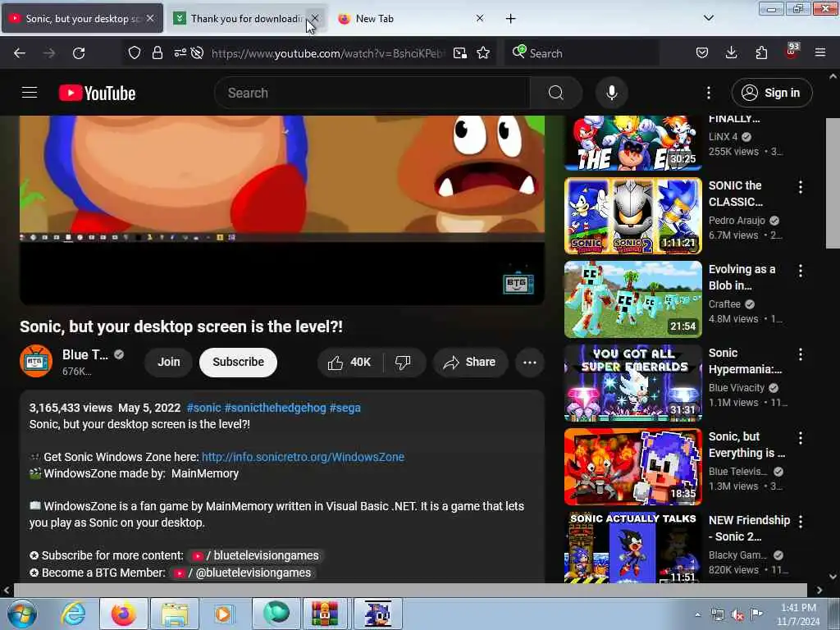Reload the page with the refresh icon
Viewport: 840px width, 630px height.
pyautogui.click(x=79, y=53)
